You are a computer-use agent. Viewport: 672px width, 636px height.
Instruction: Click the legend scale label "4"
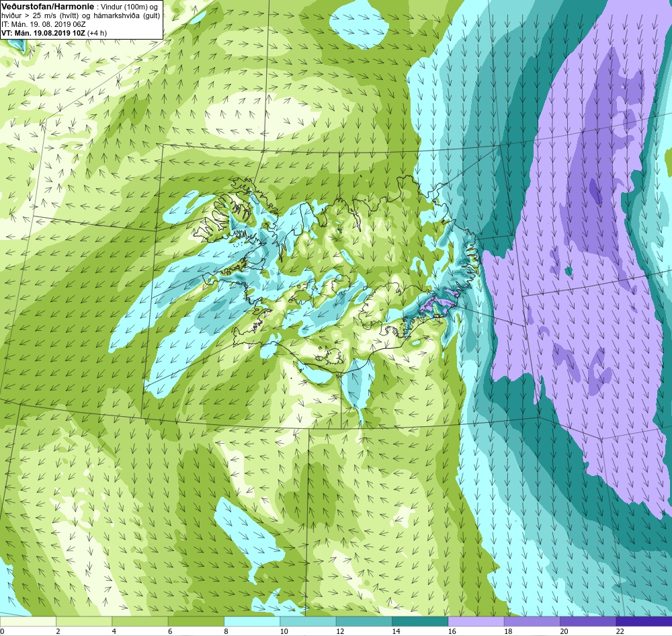tap(114, 631)
